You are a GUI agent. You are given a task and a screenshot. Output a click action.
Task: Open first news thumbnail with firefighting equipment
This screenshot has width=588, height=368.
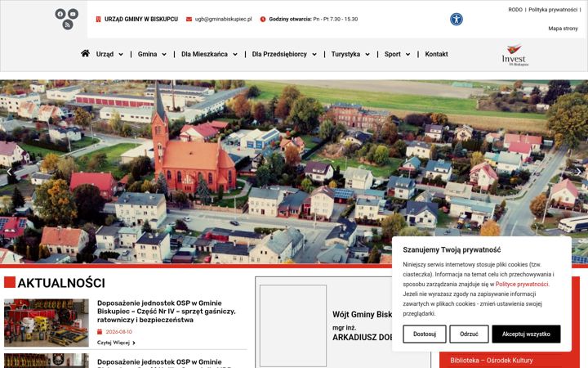click(47, 322)
